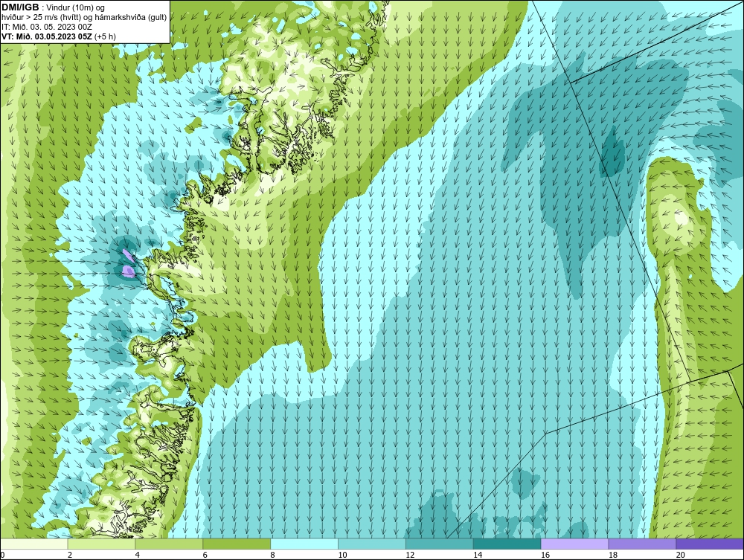Click the 4-6 m/s green legend swatch
Image resolution: width=744 pixels, height=560 pixels.
[x=169, y=544]
